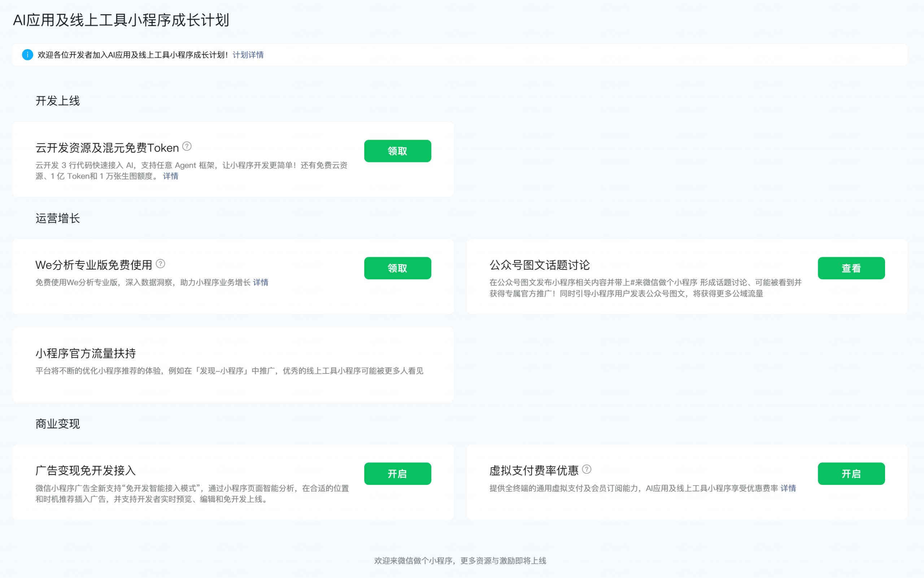Click 领取 for 云开发资源及混元免费Token
This screenshot has width=924, height=578.
[x=397, y=150]
